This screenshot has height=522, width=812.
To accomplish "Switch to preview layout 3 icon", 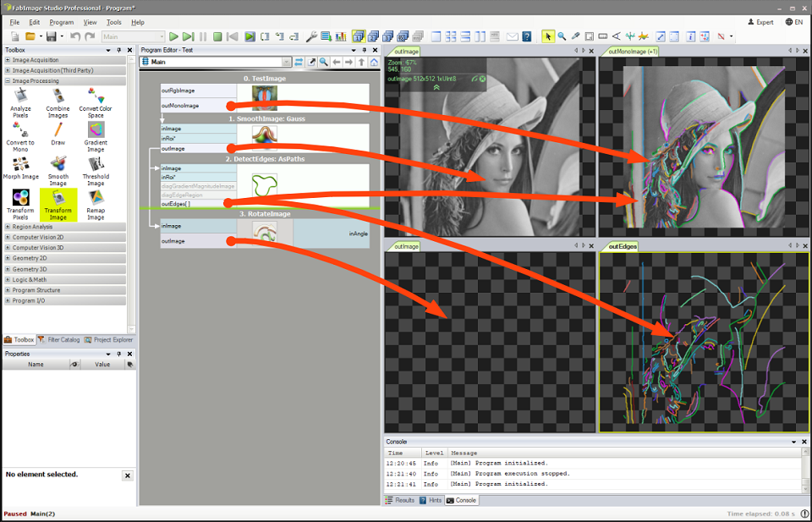I will point(388,36).
